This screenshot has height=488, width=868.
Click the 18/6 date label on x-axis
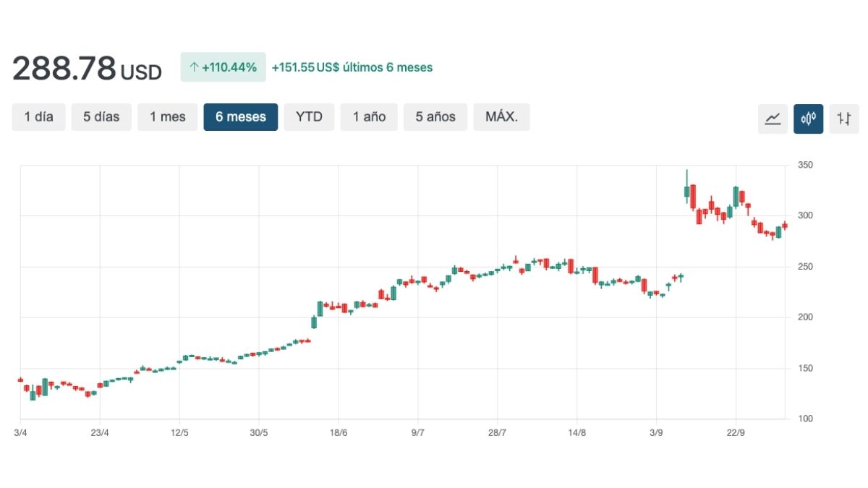339,432
